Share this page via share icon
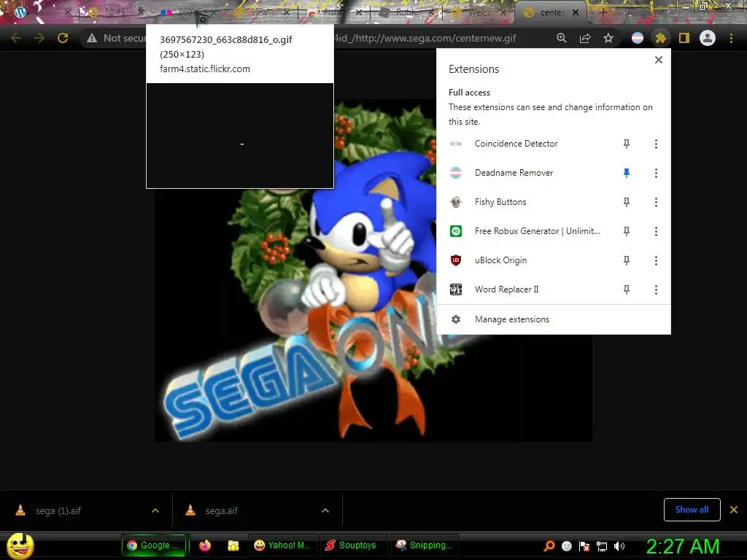Viewport: 747px width, 560px height. (585, 38)
